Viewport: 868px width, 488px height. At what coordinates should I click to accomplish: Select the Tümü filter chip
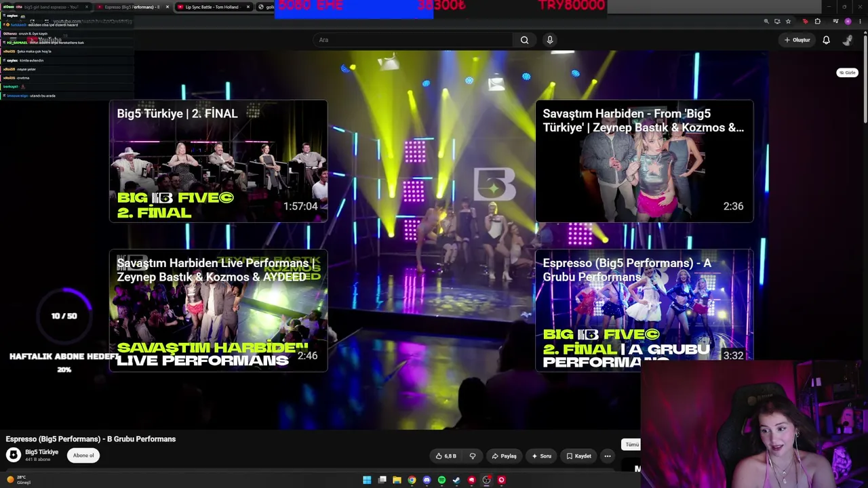point(631,445)
